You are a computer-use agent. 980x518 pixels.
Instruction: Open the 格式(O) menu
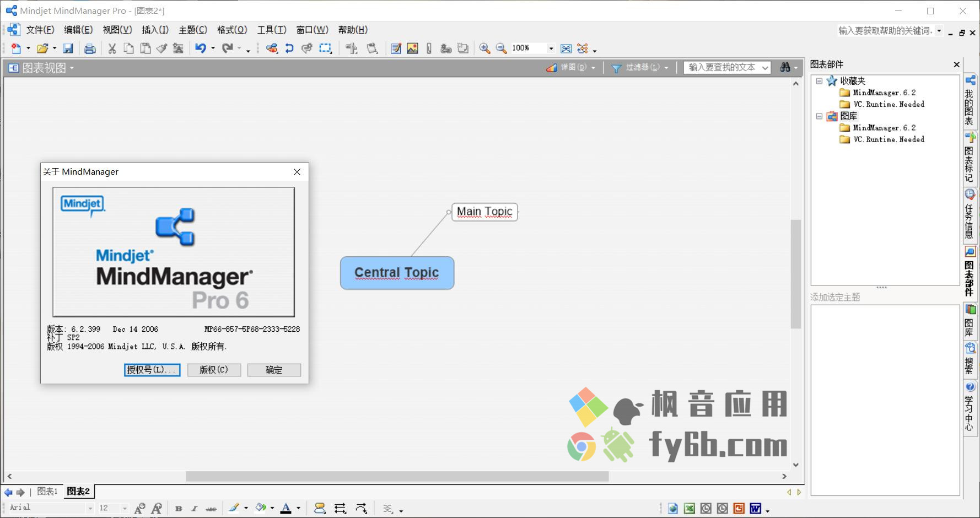coord(232,30)
